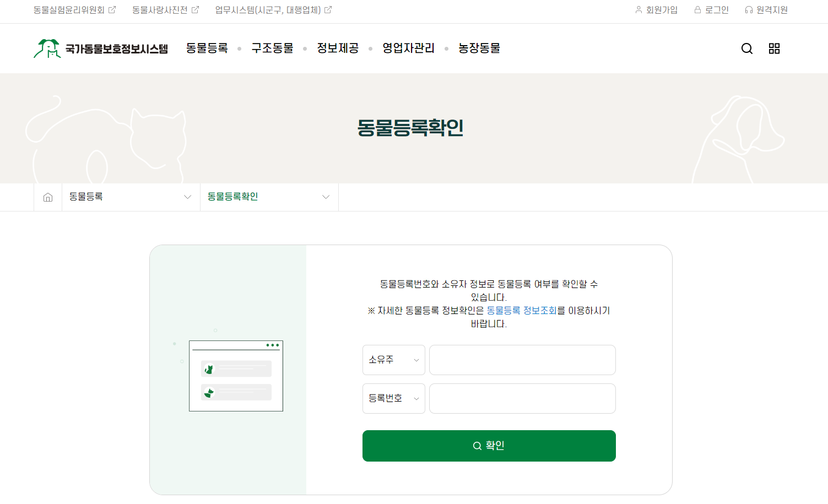828x504 pixels.
Task: Click 회원가입 with the person icon
Action: [656, 10]
